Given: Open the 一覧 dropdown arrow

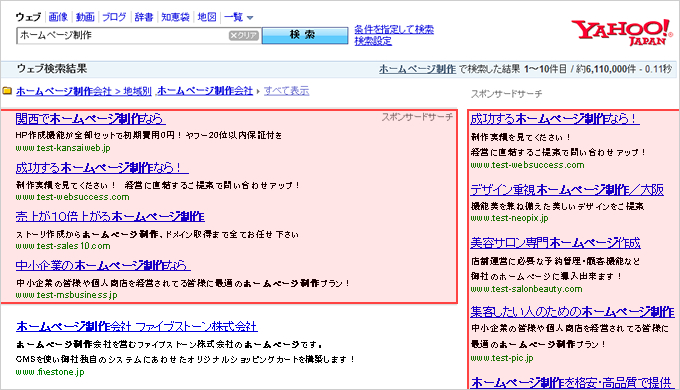Looking at the screenshot, I should click(x=250, y=18).
